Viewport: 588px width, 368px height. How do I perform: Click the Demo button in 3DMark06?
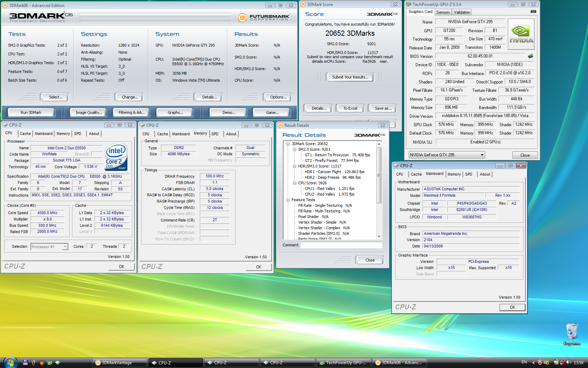[229, 113]
